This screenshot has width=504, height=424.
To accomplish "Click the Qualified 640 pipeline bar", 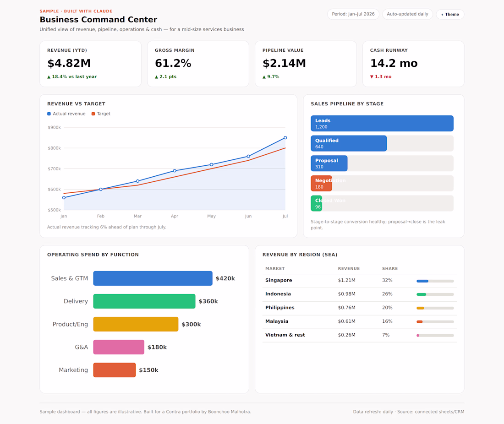I will click(x=349, y=143).
